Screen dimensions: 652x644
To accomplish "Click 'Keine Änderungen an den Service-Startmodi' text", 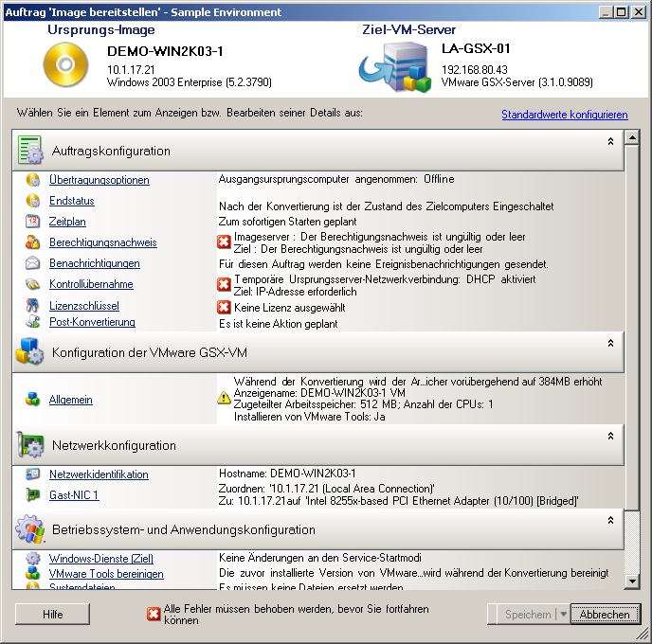I will (319, 558).
